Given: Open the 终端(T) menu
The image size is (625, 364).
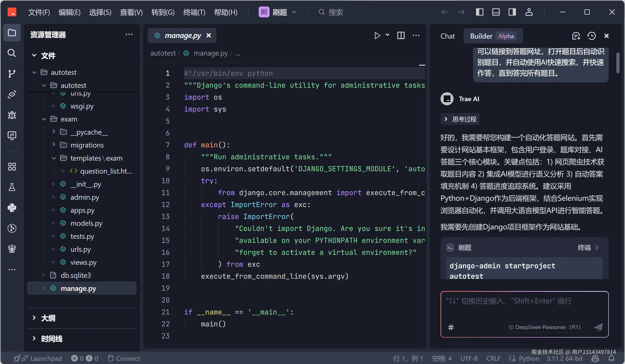Looking at the screenshot, I should [x=194, y=12].
